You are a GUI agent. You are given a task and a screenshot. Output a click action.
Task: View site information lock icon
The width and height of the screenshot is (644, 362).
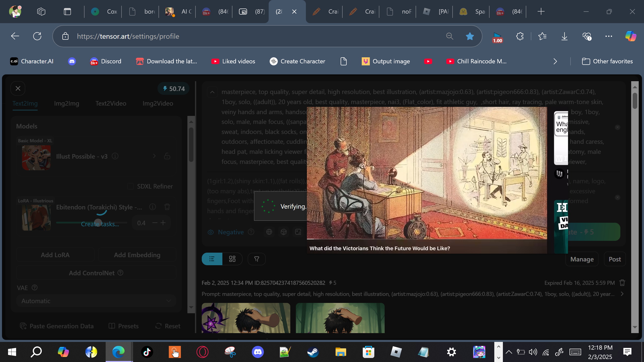[x=65, y=36]
